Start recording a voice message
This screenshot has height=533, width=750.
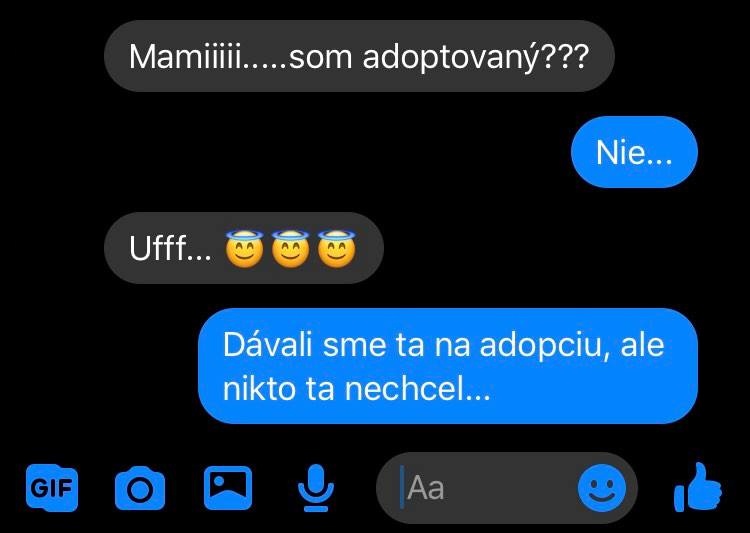(316, 488)
